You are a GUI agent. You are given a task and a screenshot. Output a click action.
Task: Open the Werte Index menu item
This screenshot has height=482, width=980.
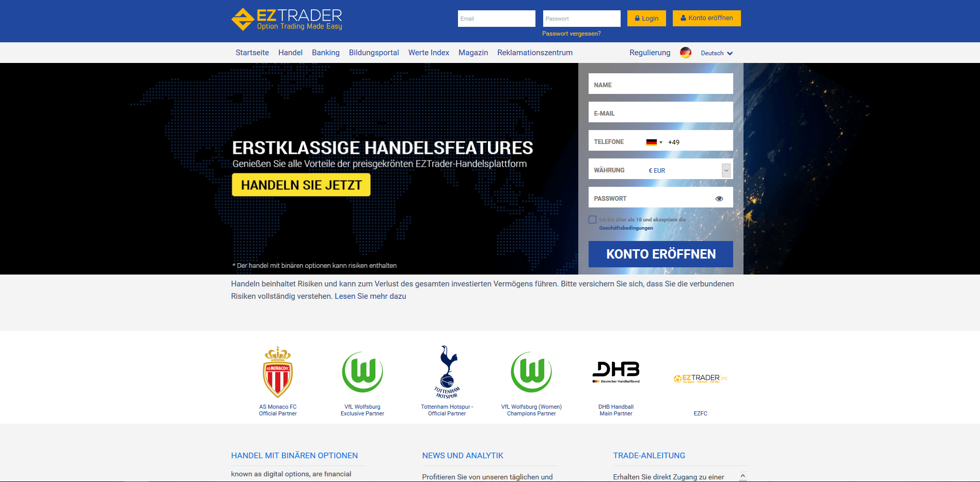pyautogui.click(x=429, y=53)
